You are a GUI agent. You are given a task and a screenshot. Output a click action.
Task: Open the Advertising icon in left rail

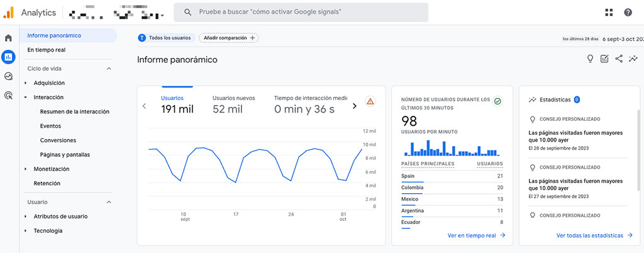(x=8, y=96)
